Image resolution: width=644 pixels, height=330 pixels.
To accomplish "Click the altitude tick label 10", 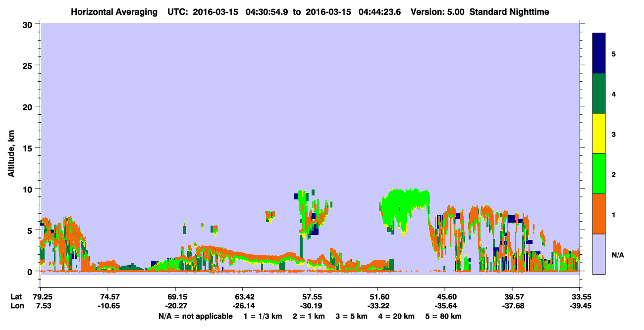I will pyautogui.click(x=29, y=189).
